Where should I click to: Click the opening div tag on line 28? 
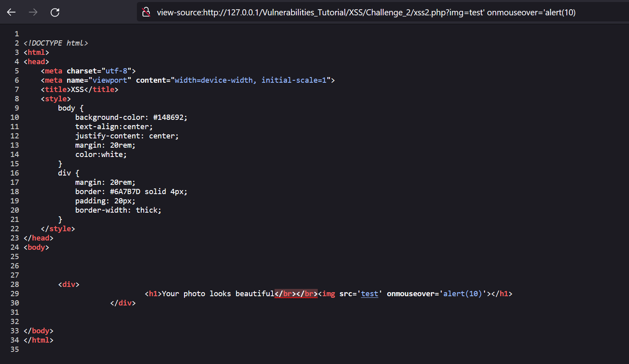tap(69, 285)
